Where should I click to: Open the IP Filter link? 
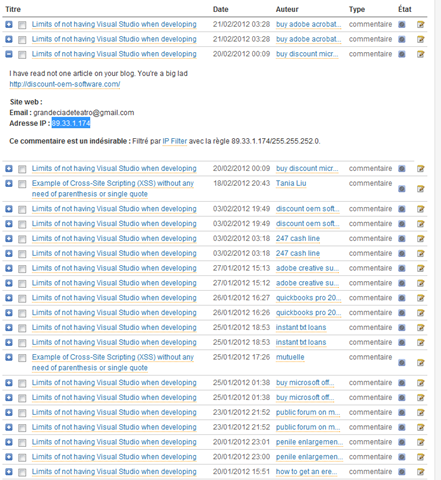tap(175, 141)
